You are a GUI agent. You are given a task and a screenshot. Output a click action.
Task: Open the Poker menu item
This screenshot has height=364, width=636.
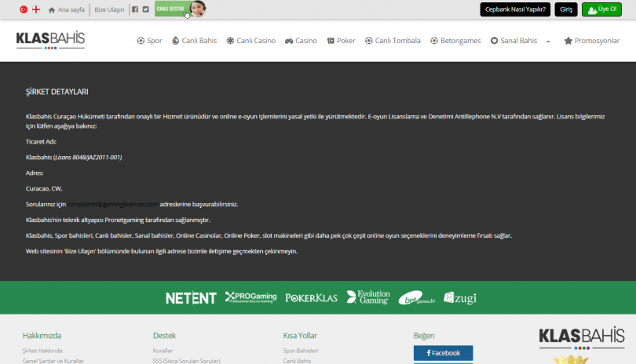(x=341, y=41)
